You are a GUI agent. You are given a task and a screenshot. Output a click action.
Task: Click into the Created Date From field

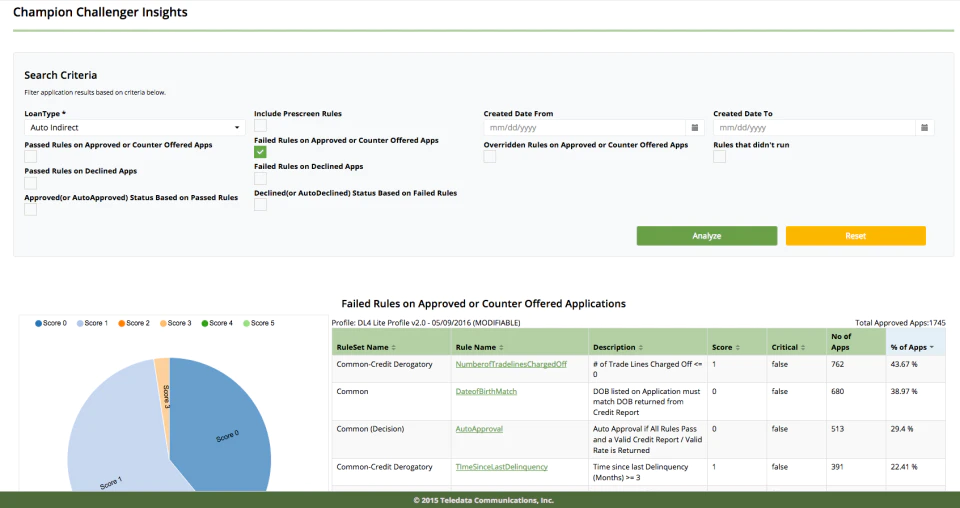[x=585, y=127]
